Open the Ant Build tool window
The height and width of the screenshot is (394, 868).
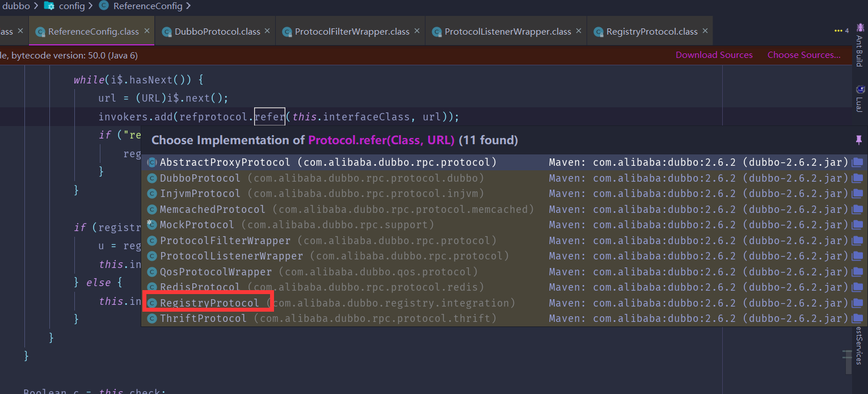860,44
